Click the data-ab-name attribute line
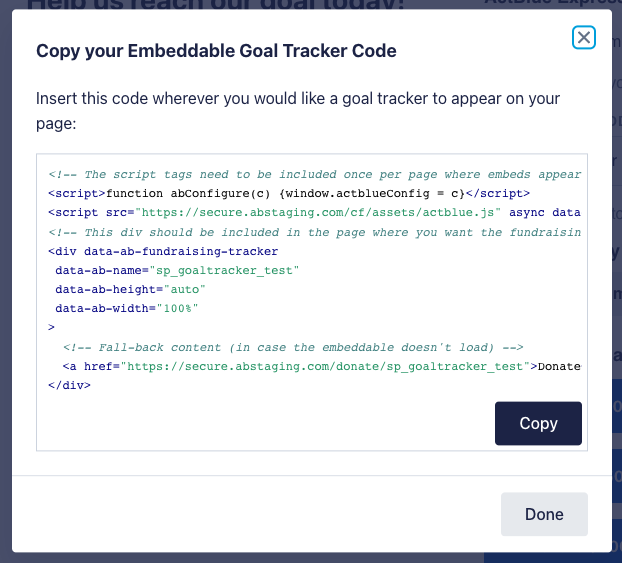Viewport: 622px width, 563px height. coord(177,270)
